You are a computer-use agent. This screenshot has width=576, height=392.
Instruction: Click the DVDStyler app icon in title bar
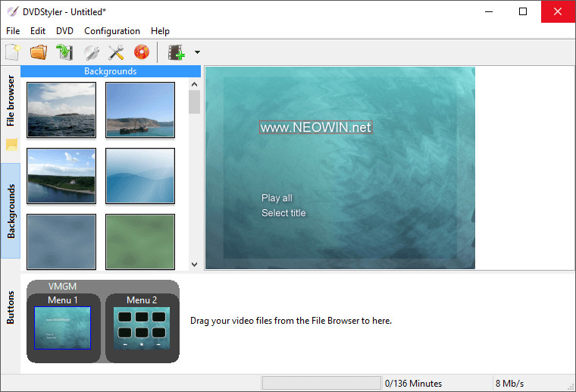coord(13,11)
